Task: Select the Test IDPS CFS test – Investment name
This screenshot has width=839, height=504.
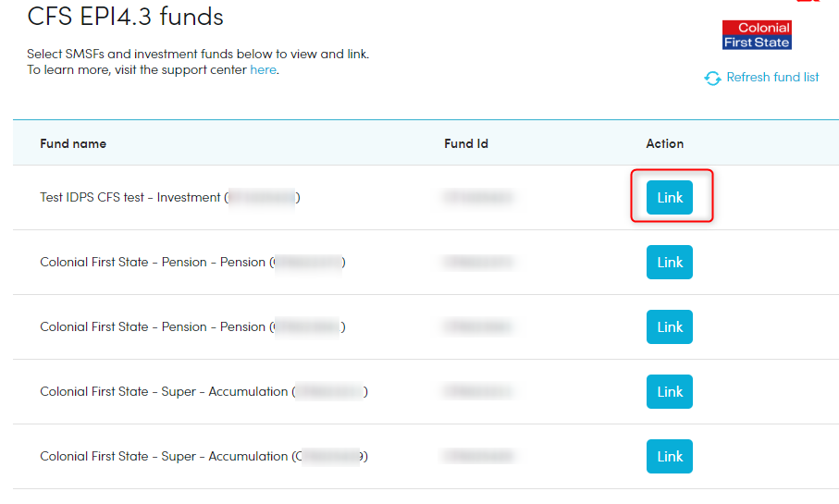Action: point(170,197)
